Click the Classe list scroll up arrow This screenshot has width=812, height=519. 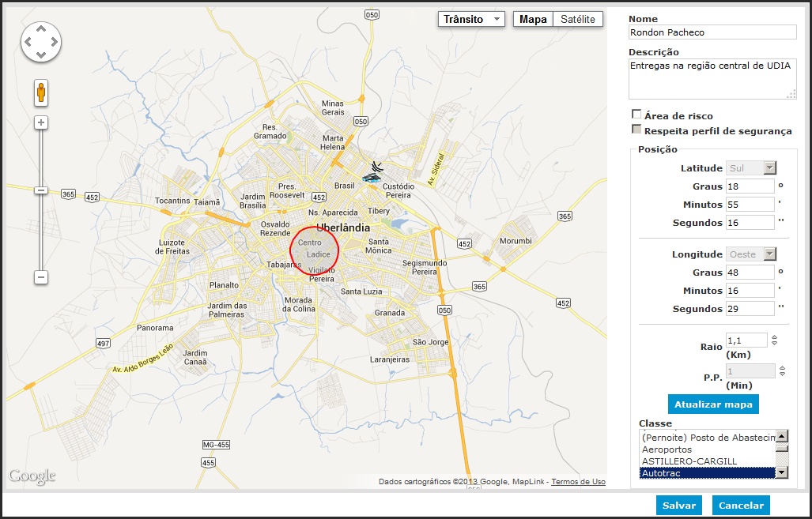click(x=782, y=436)
